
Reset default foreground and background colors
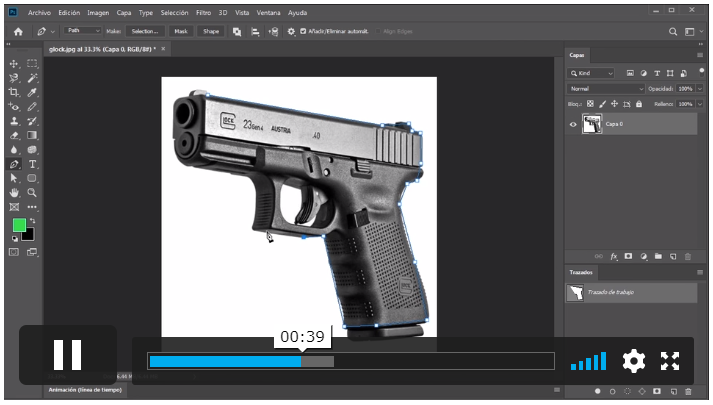coord(15,238)
